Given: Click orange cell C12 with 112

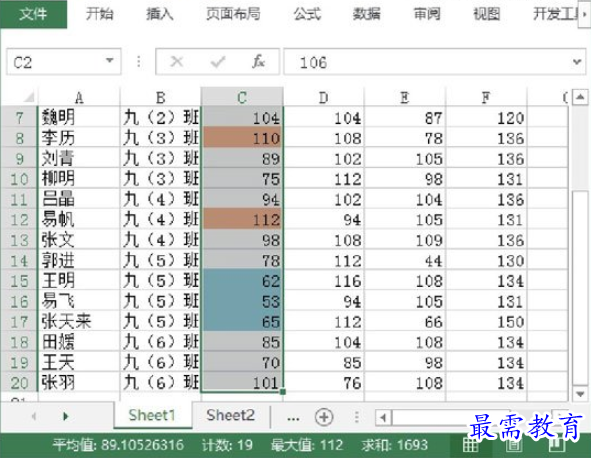Looking at the screenshot, I should coord(242,219).
